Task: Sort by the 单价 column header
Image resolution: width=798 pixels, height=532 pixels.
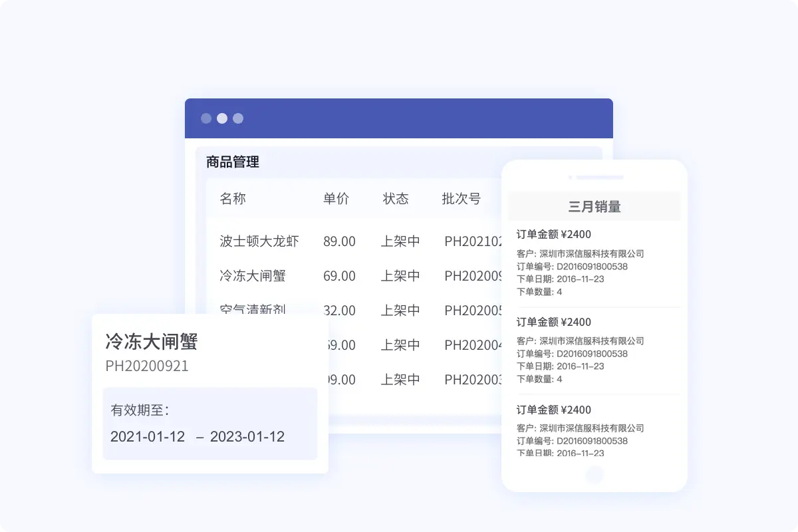Action: (x=336, y=198)
